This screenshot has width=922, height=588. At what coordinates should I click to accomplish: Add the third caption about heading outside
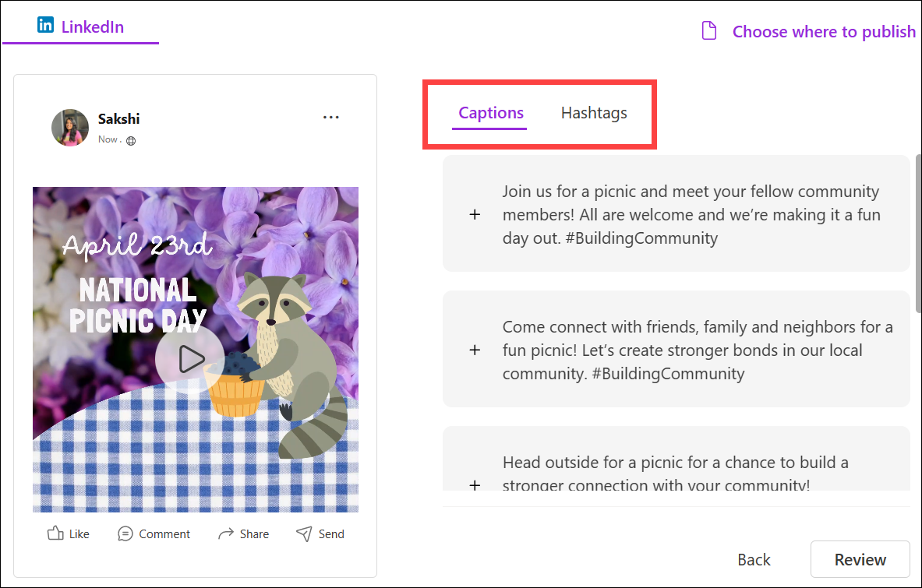coord(475,484)
